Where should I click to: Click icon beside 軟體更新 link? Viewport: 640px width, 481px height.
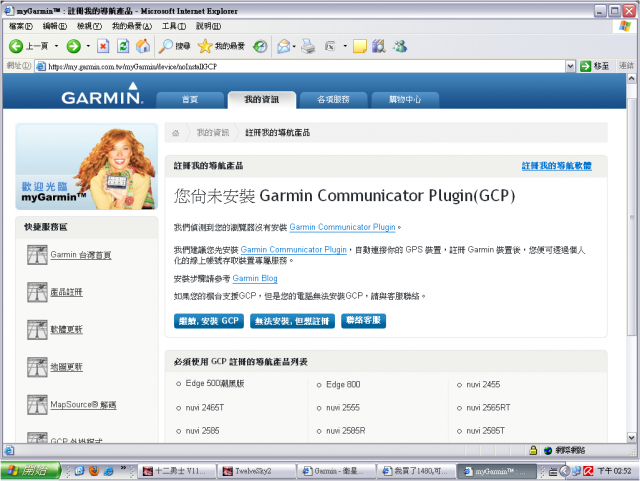(37, 330)
